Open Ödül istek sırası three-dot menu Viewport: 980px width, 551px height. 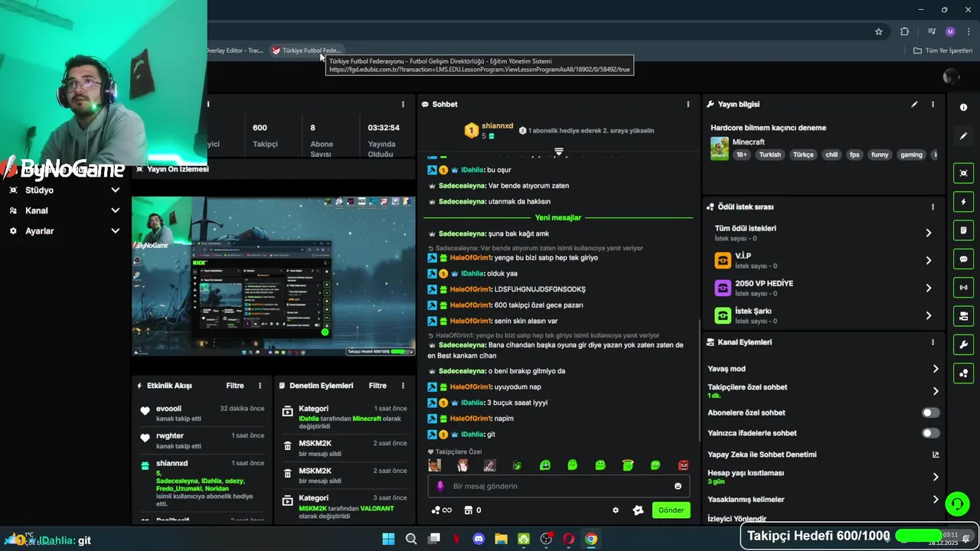coord(933,207)
